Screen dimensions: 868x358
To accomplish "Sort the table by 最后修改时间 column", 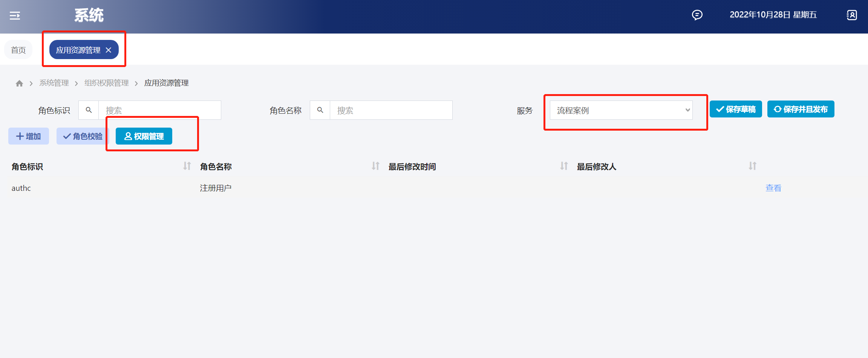I will [x=564, y=166].
